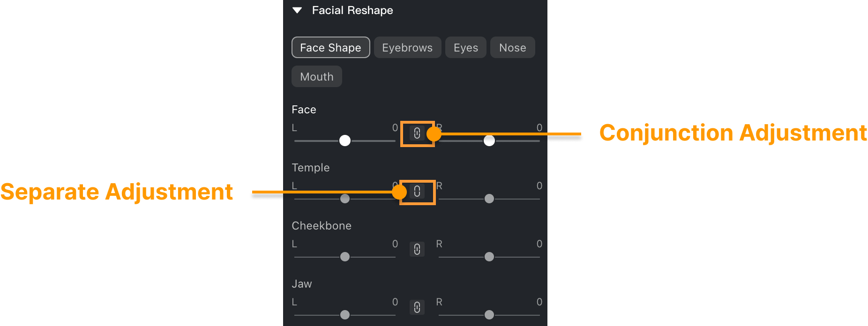
Task: Select the Face Shape tab
Action: tap(330, 48)
